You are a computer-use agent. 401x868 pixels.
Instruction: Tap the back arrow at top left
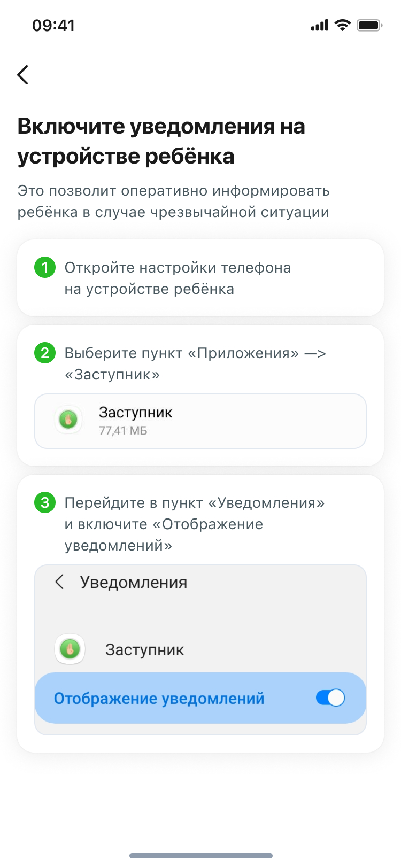tap(22, 75)
